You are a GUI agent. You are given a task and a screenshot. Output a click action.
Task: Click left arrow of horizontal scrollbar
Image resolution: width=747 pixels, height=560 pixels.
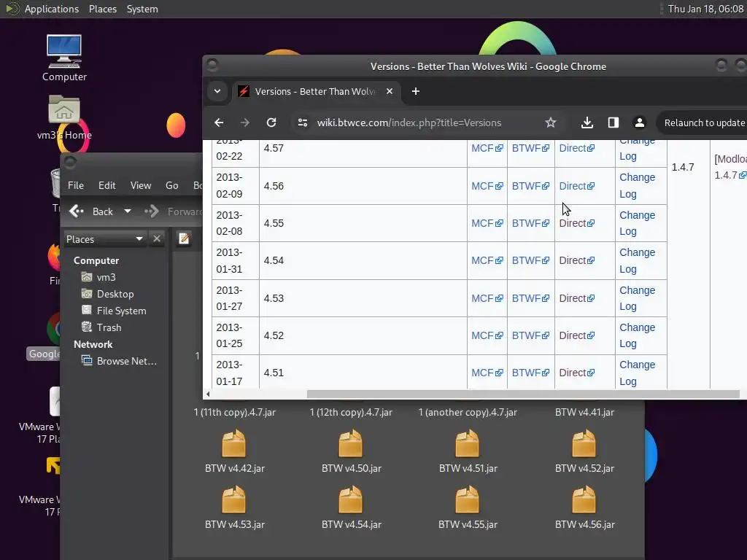click(208, 394)
